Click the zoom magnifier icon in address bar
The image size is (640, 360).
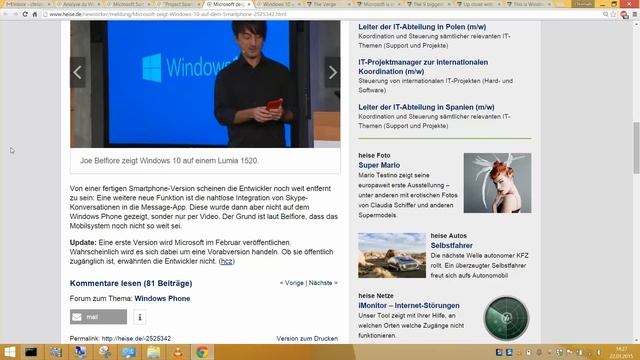point(606,14)
